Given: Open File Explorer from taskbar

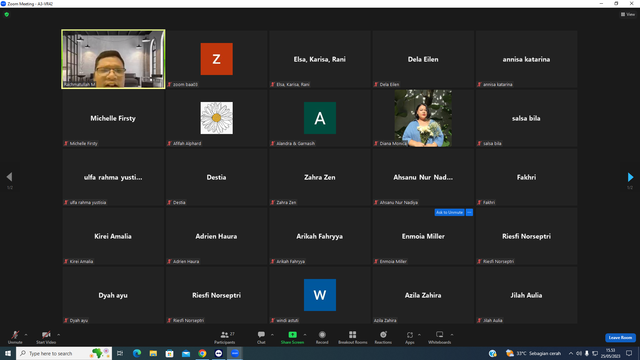Looking at the screenshot, I should click(153, 353).
